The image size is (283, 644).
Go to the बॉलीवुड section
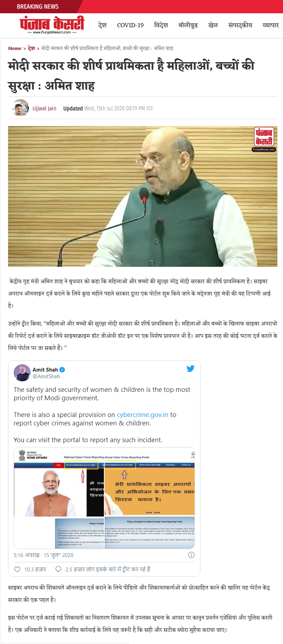pos(188,25)
